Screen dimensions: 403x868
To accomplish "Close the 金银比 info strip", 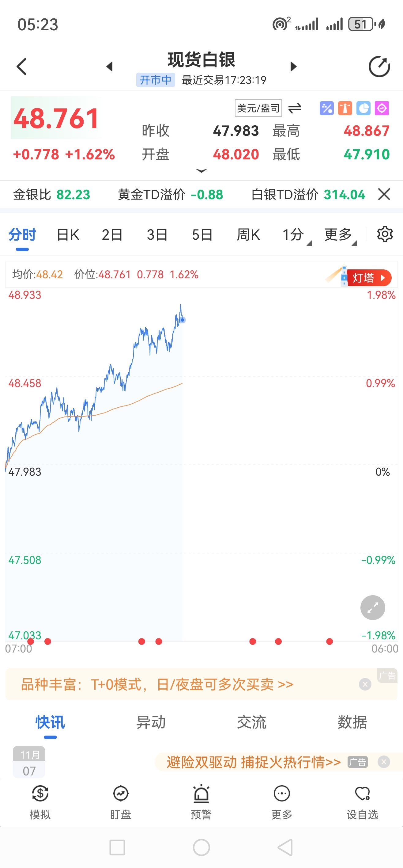I will [x=384, y=194].
